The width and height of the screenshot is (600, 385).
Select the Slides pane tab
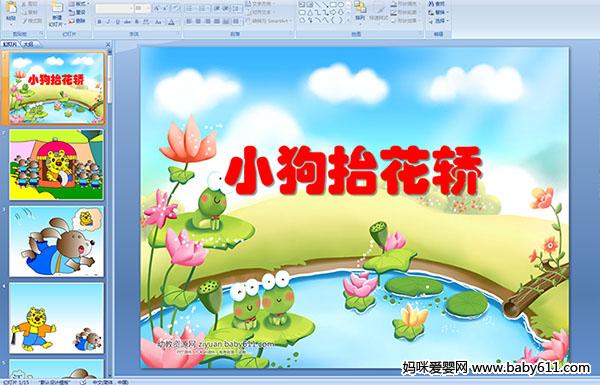[10, 44]
